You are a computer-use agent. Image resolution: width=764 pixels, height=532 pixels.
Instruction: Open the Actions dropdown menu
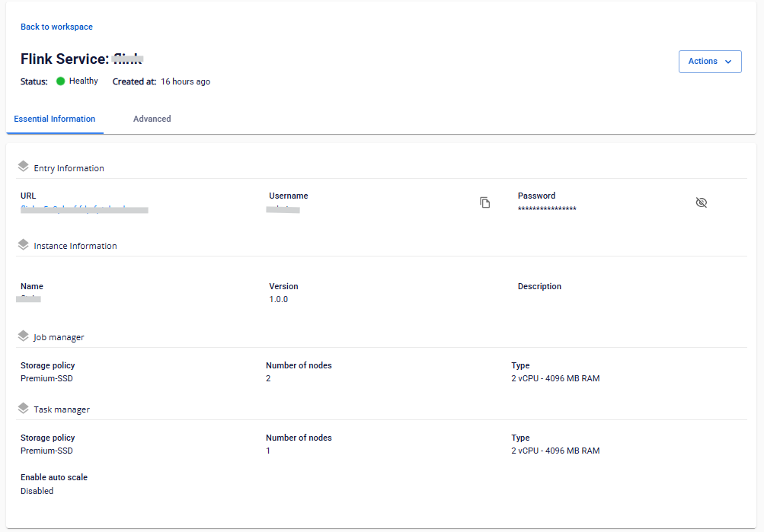[x=710, y=62]
